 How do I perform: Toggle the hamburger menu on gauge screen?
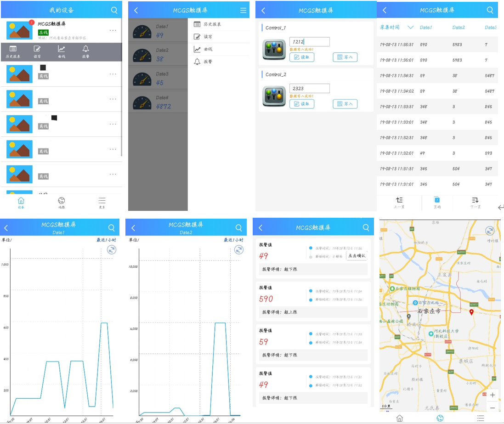click(x=244, y=10)
